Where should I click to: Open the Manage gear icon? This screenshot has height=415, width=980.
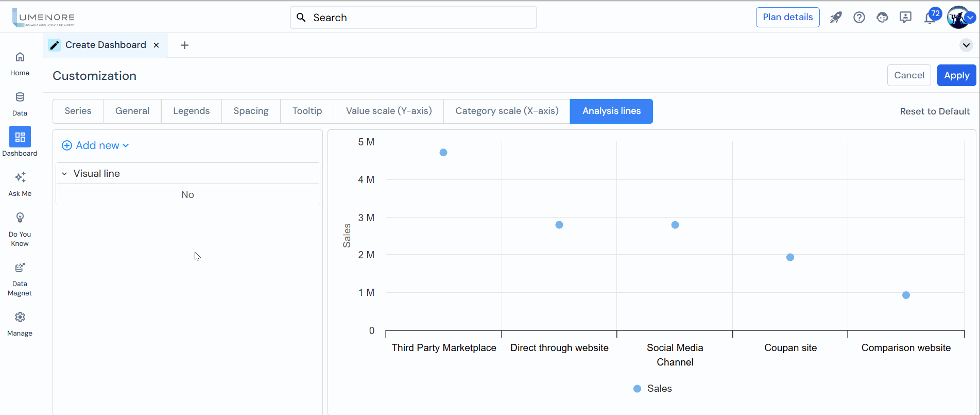(20, 318)
